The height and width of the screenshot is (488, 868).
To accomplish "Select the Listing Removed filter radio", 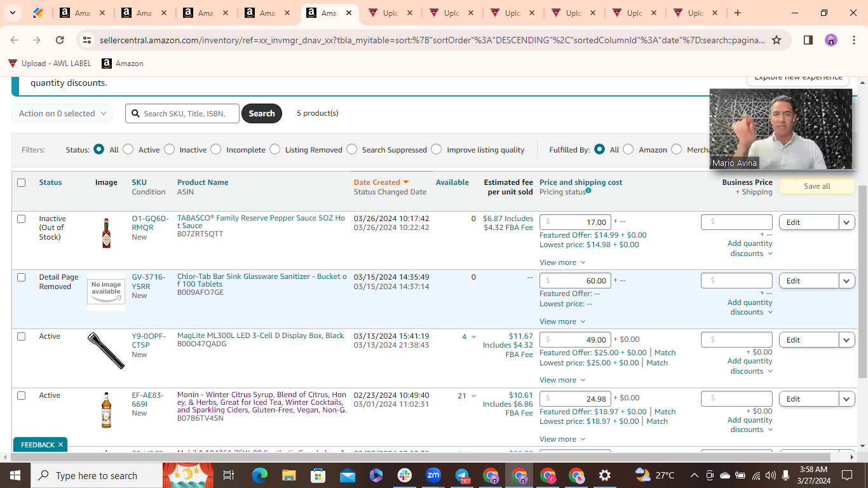I will (275, 149).
